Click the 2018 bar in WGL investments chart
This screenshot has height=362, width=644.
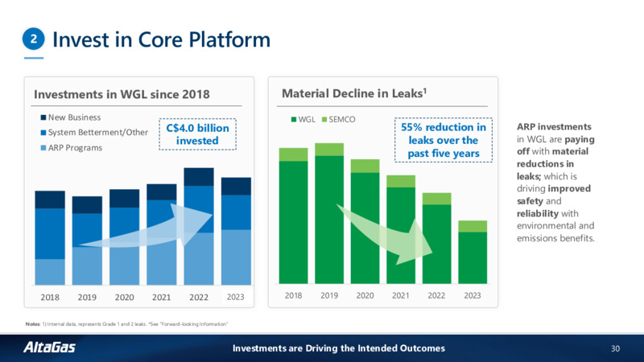[x=50, y=237]
